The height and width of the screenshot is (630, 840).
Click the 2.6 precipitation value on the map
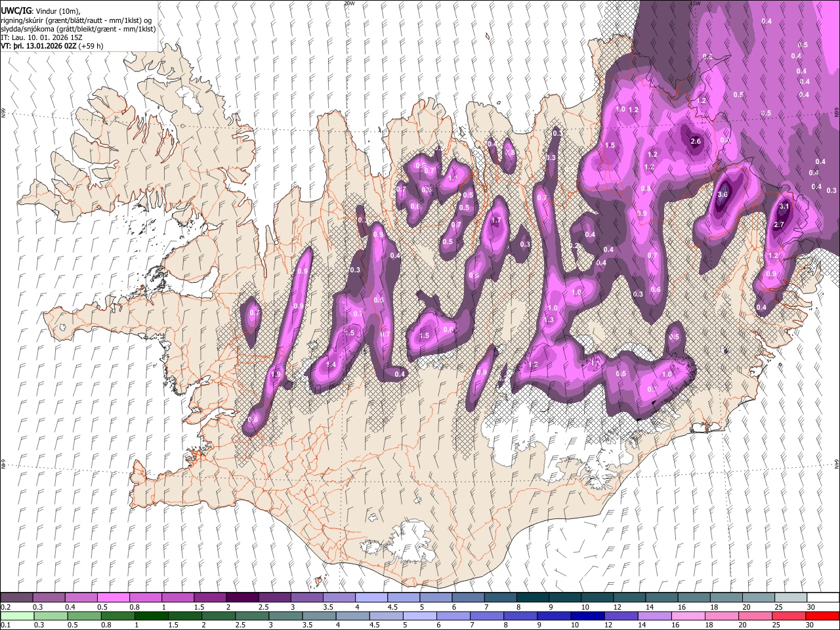696,142
